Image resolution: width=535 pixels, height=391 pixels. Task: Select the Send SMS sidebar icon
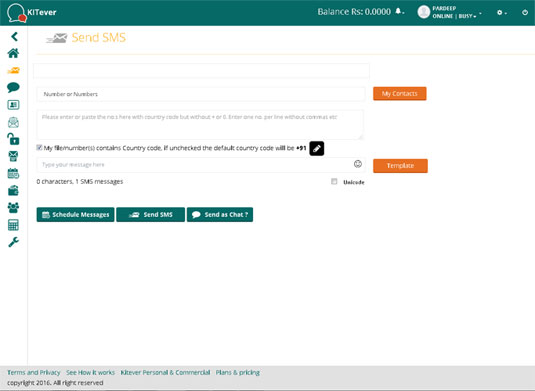point(14,71)
